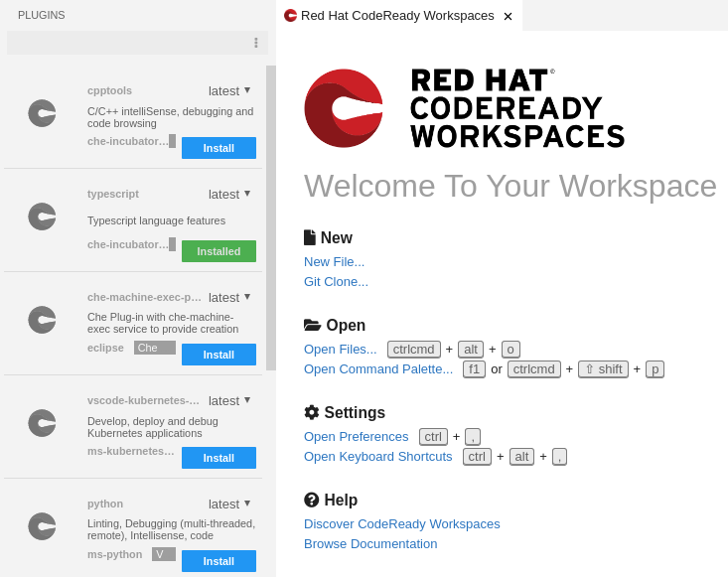The width and height of the screenshot is (728, 577).
Task: Install the vscode-kubernetes plugin
Action: click(x=218, y=458)
